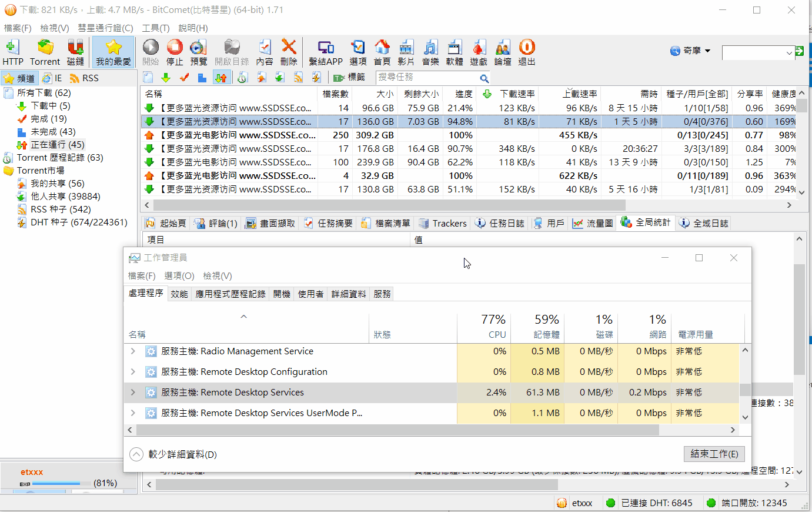Viewport: 812px width, 512px height.
Task: Open the 工具(T) menu in BitComet
Action: [156, 28]
